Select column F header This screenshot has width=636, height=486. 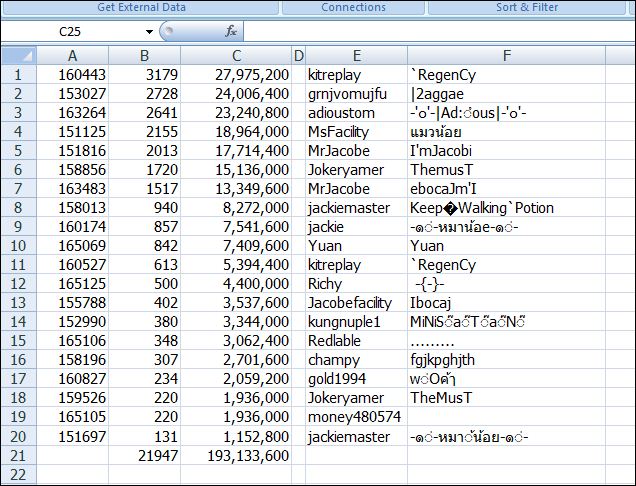507,56
